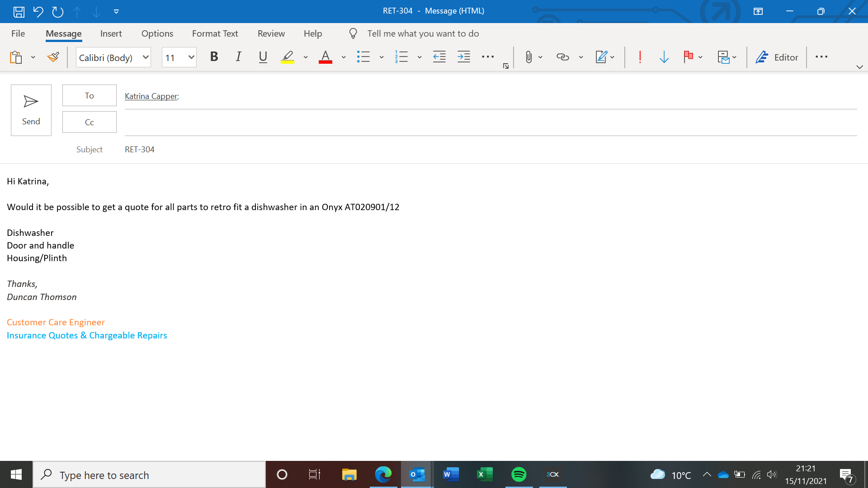The width and height of the screenshot is (868, 488).
Task: Click the Decrease Indent icon
Action: pos(439,57)
